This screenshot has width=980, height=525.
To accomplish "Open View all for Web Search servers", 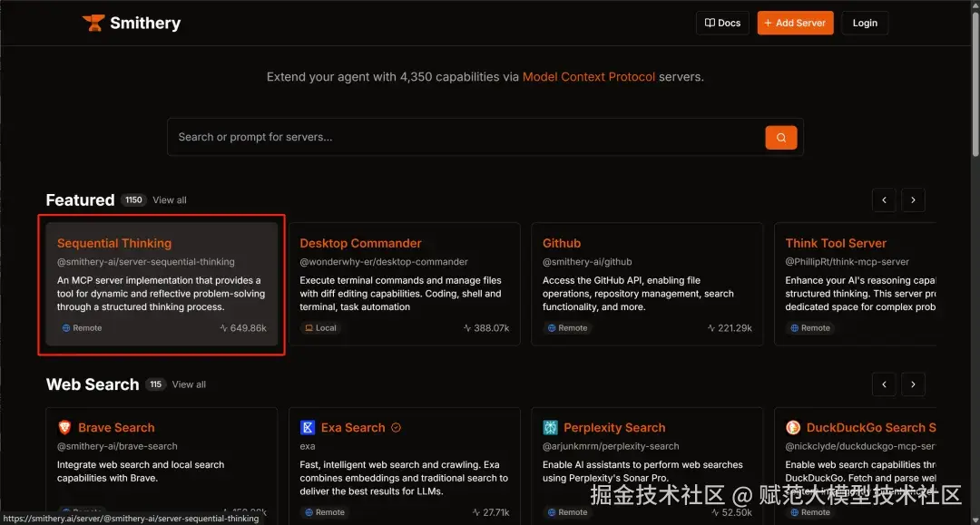I will [x=189, y=384].
